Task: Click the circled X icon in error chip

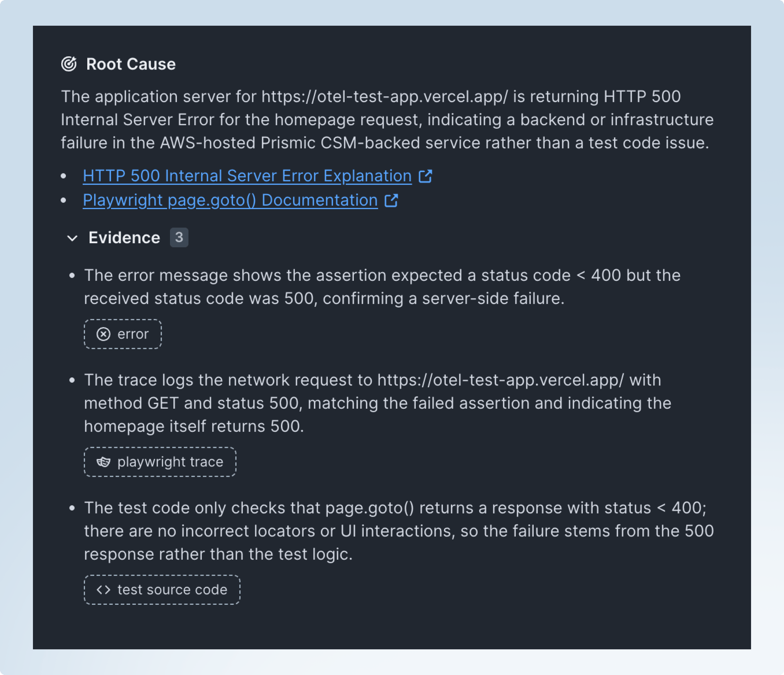Action: (x=103, y=334)
